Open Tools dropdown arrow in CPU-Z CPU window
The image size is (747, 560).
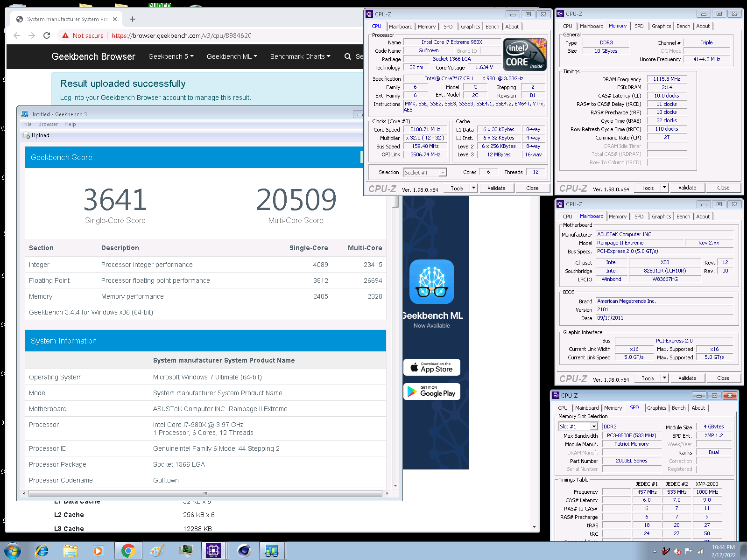pyautogui.click(x=473, y=188)
